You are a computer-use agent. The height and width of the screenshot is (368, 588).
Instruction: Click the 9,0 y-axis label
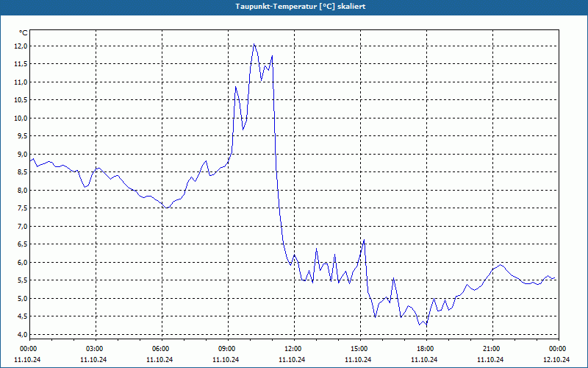[22, 154]
